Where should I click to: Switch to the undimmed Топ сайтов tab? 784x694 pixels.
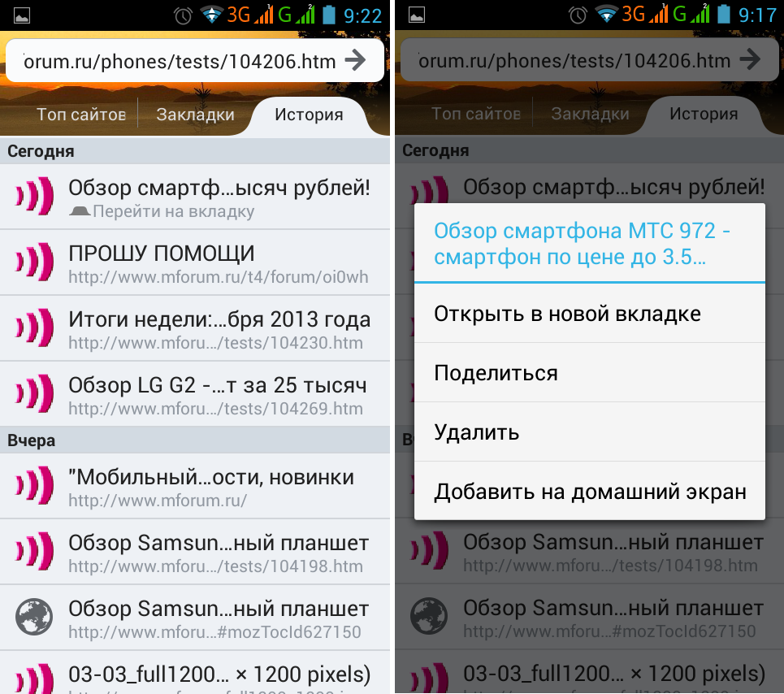tap(80, 115)
